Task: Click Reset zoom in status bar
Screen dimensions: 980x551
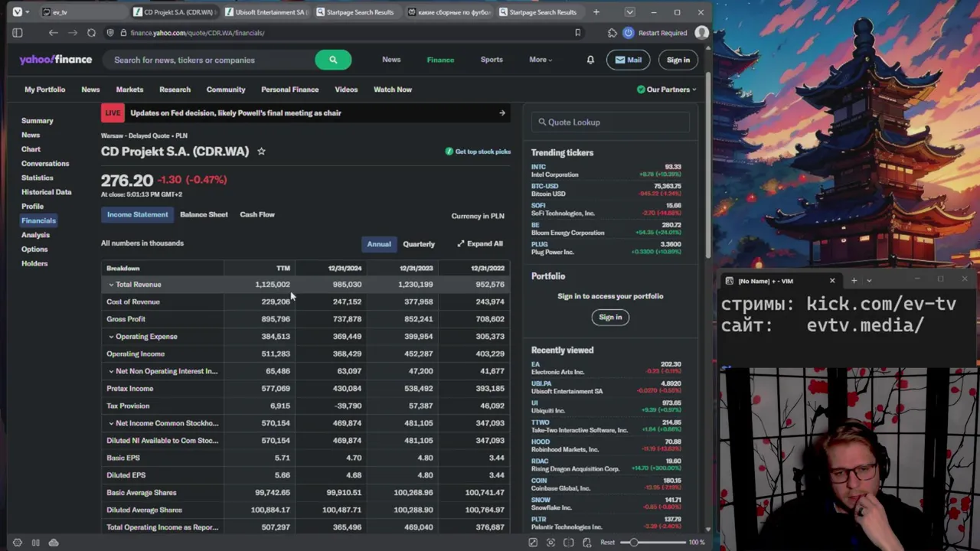Action: [607, 543]
